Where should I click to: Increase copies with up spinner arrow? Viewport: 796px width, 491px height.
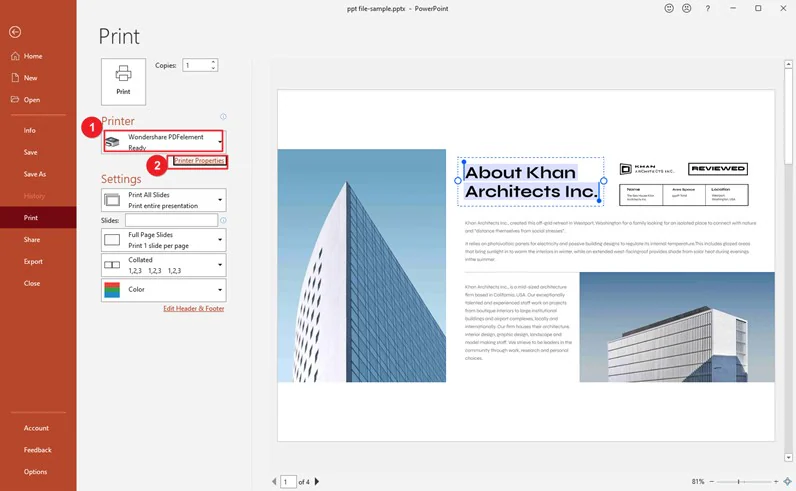click(213, 62)
